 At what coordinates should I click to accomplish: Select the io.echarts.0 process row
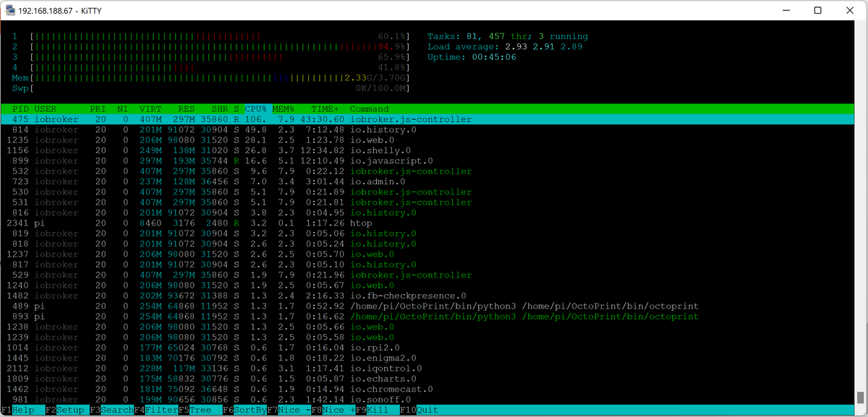click(x=427, y=379)
